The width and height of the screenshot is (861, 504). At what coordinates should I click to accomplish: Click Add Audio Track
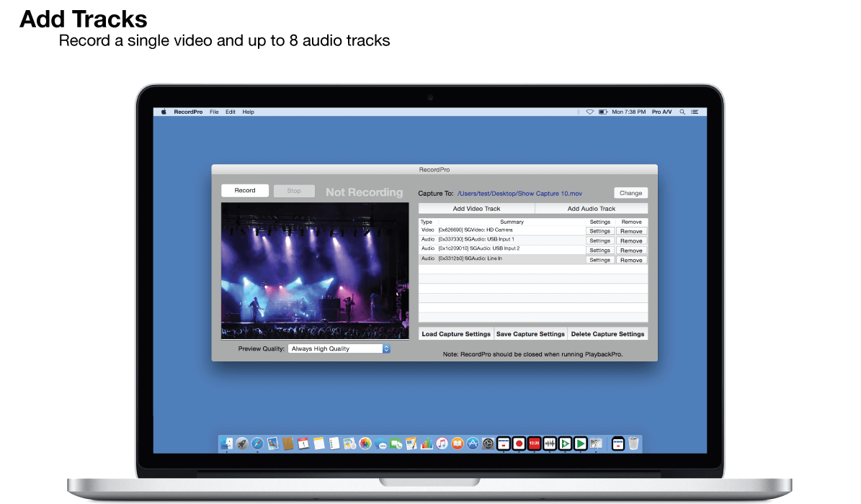[x=592, y=209]
